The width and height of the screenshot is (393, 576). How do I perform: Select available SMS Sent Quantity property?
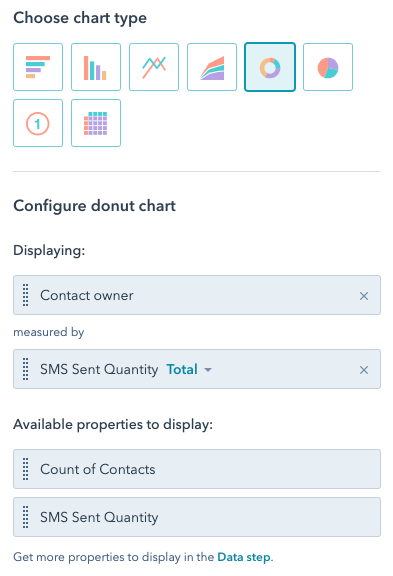[x=197, y=517]
